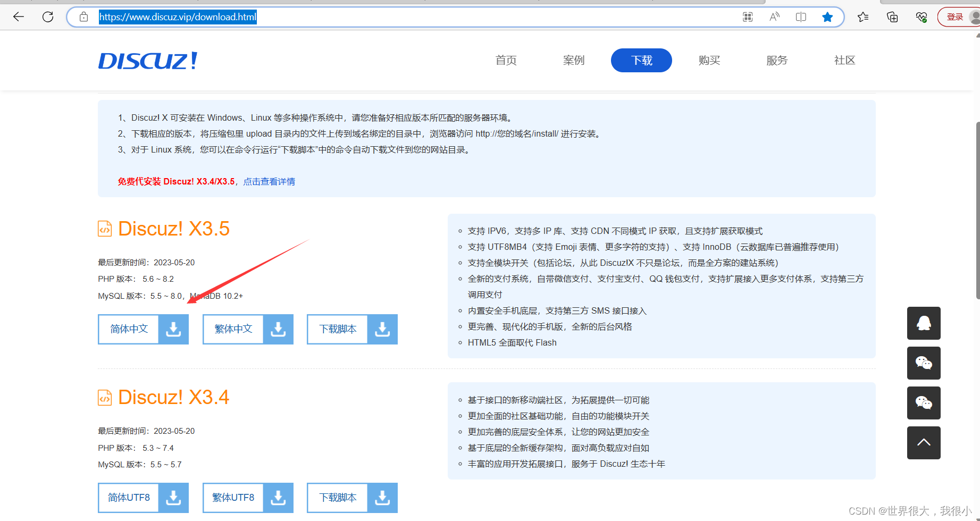Open Browser Essentials icon in toolbar
The width and height of the screenshot is (980, 521).
point(922,16)
